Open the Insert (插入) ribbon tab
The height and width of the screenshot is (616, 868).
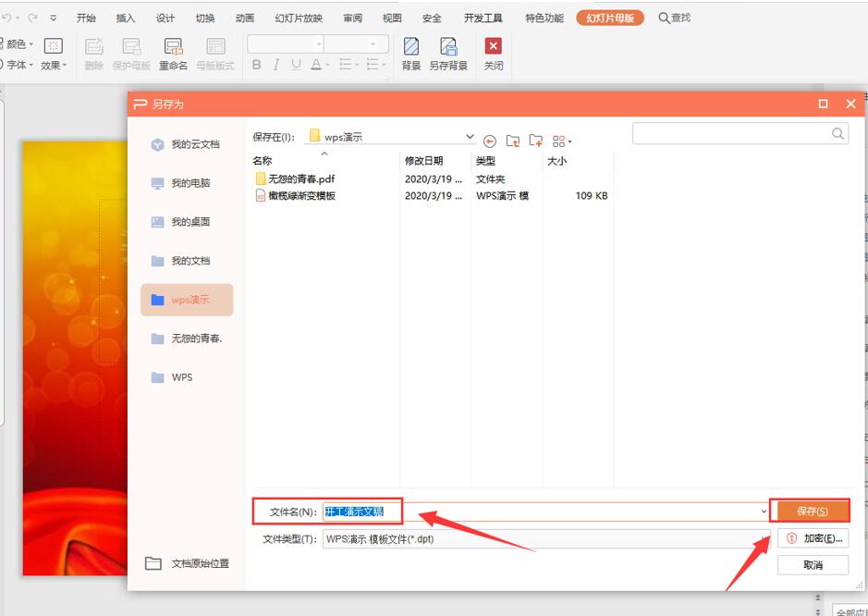[126, 18]
